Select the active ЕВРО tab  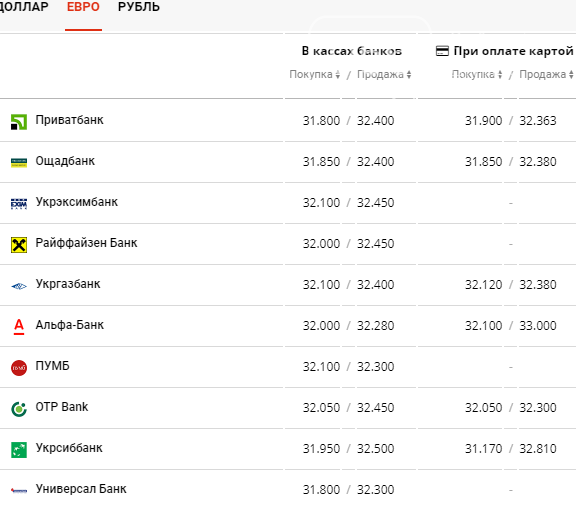(83, 7)
